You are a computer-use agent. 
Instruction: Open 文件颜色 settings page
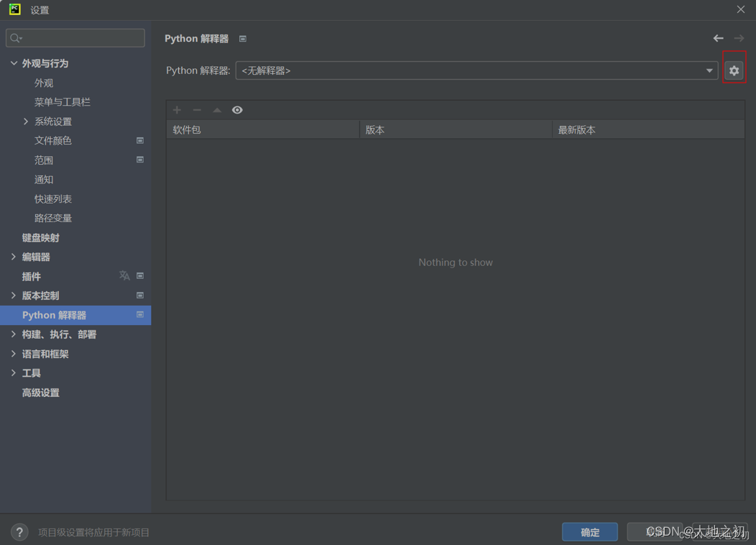pyautogui.click(x=52, y=141)
